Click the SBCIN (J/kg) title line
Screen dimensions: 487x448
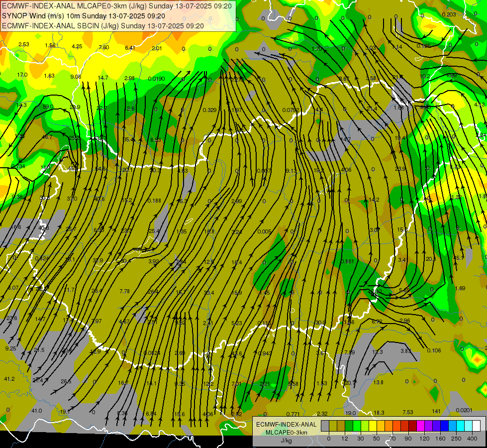coord(103,26)
